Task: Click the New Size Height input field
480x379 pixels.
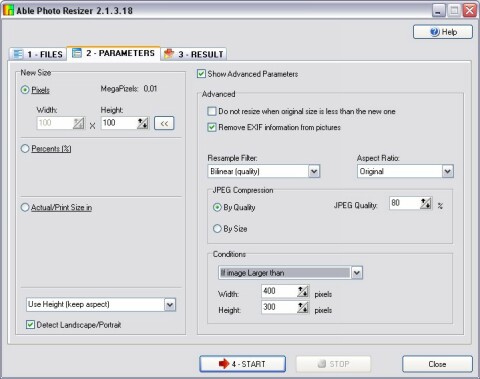Action: [x=119, y=123]
